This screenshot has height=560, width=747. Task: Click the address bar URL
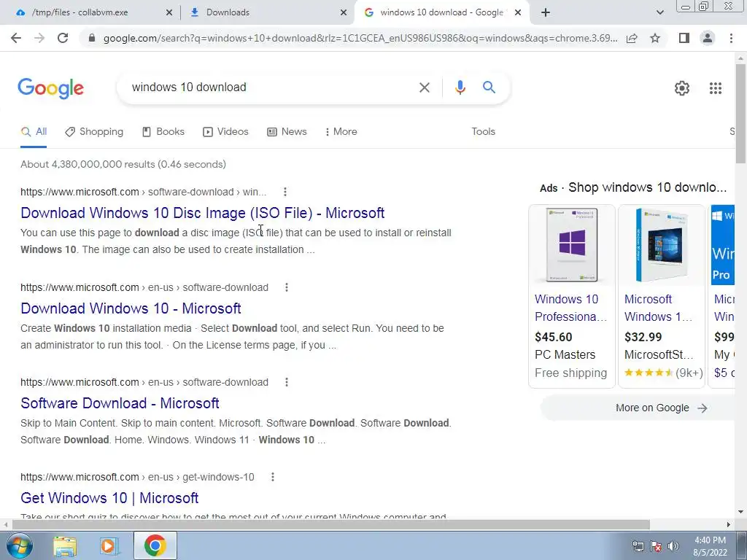click(360, 38)
